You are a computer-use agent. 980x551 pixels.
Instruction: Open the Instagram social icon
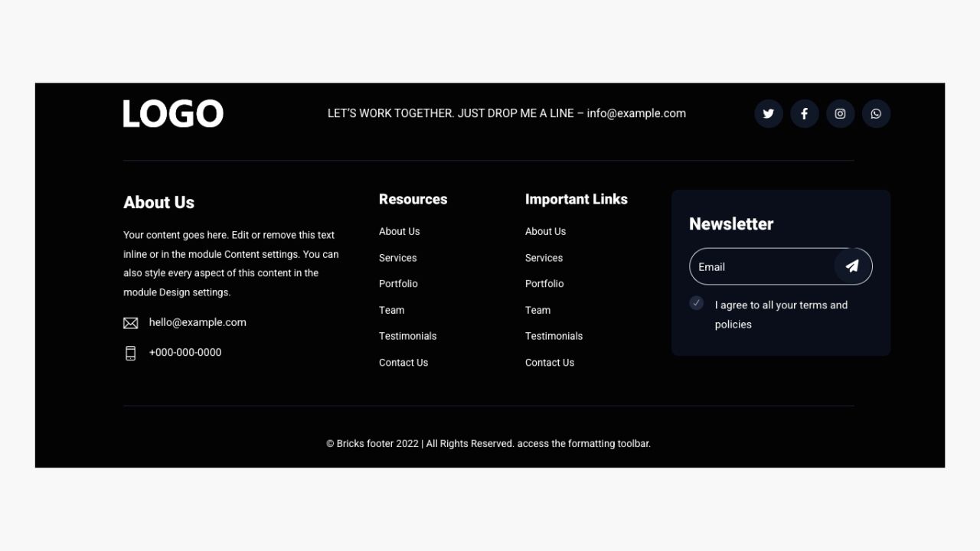point(840,114)
